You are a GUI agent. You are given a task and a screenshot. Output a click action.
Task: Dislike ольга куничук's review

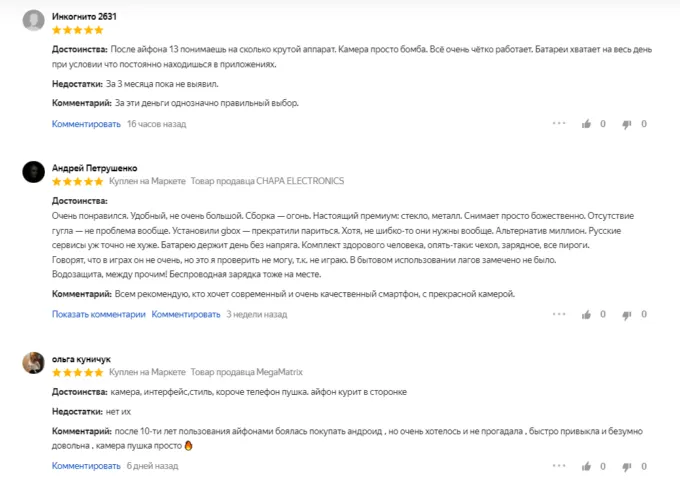[628, 466]
